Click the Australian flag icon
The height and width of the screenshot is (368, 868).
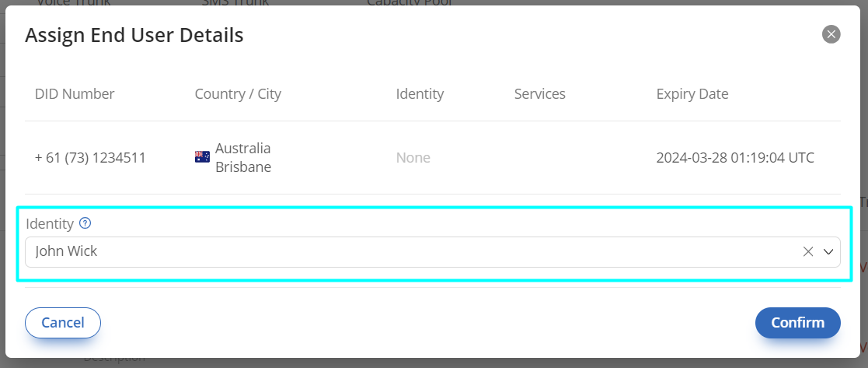[x=202, y=157]
